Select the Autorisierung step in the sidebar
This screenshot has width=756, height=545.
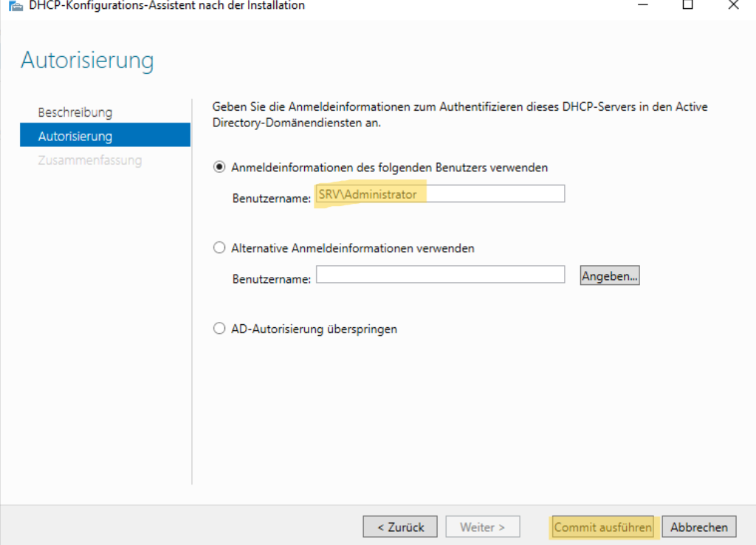coord(75,136)
